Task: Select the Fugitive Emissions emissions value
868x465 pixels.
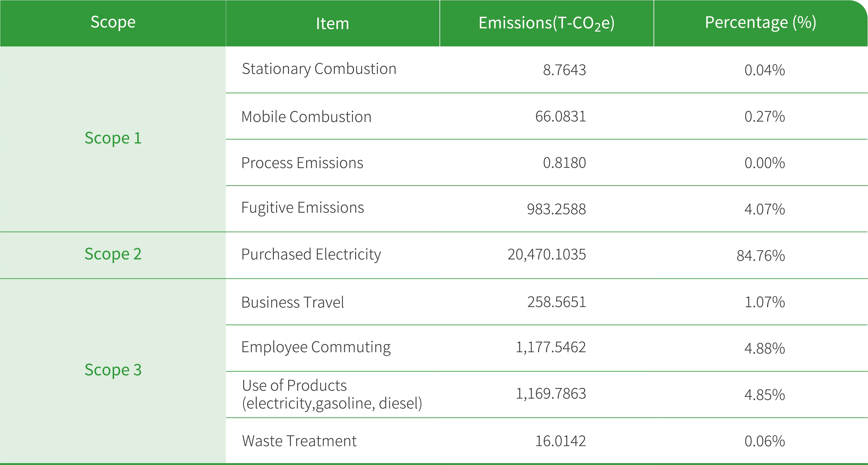Action: tap(556, 209)
